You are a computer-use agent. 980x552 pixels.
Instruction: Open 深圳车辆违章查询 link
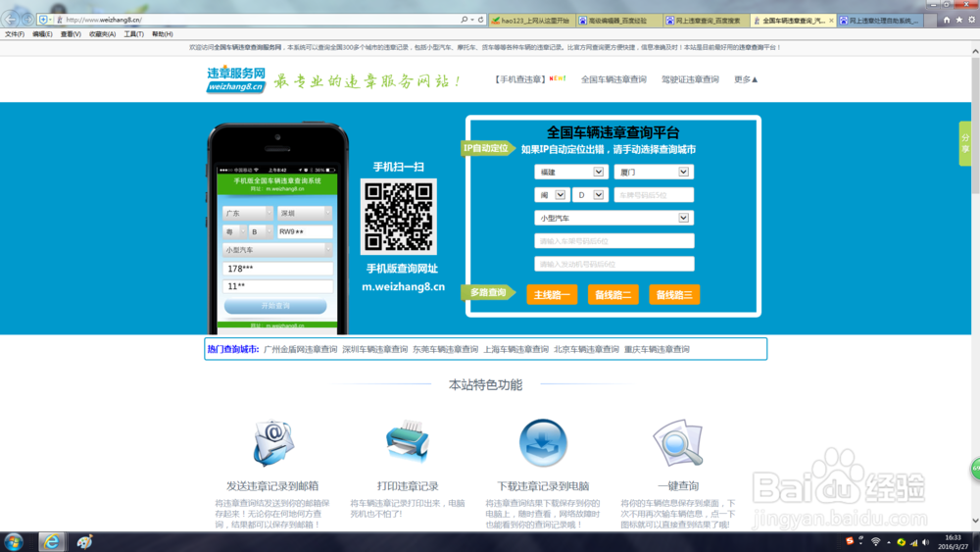tap(375, 349)
